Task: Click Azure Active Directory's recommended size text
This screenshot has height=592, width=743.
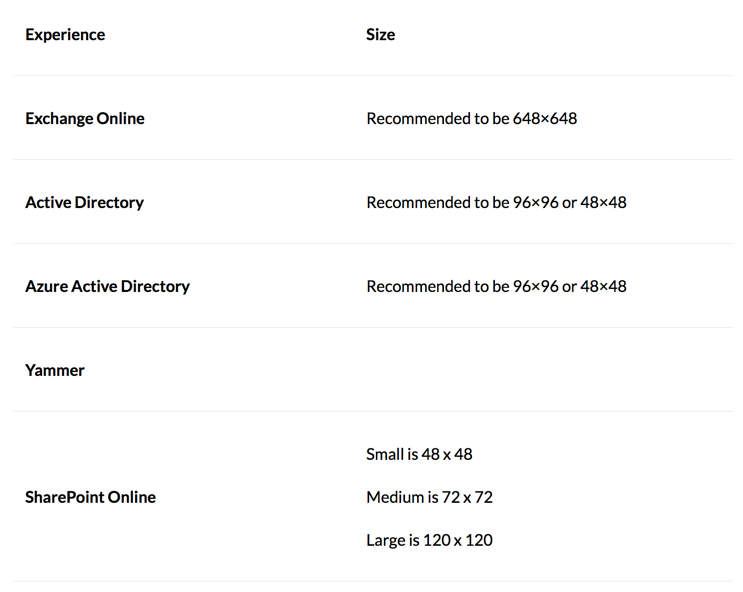Action: coord(496,286)
